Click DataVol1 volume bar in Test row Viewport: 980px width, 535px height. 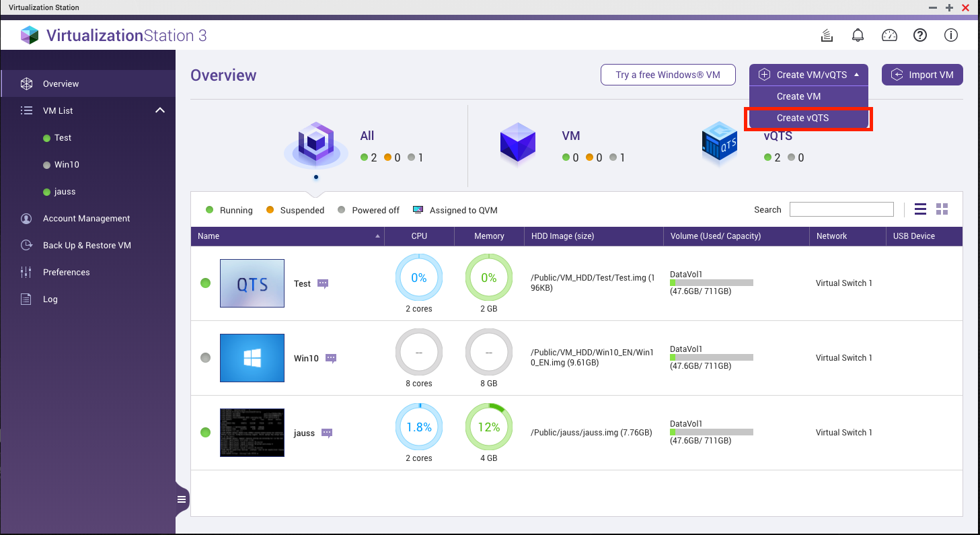point(711,283)
